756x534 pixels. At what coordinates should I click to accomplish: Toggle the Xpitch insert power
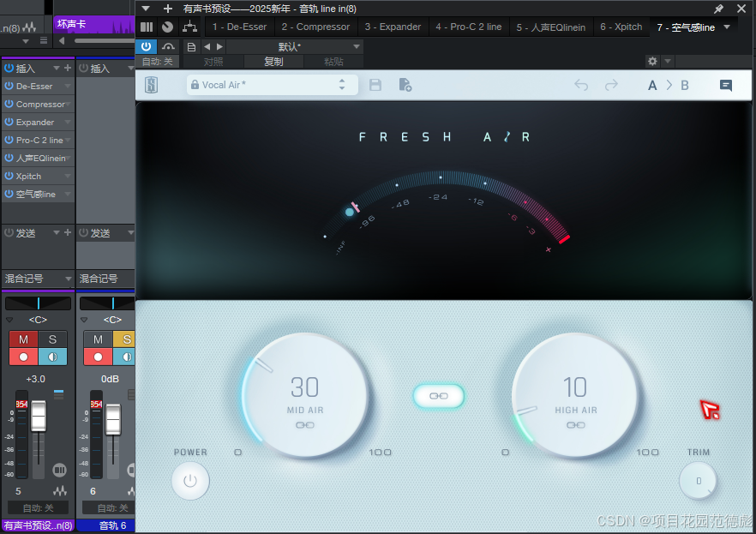click(x=9, y=176)
